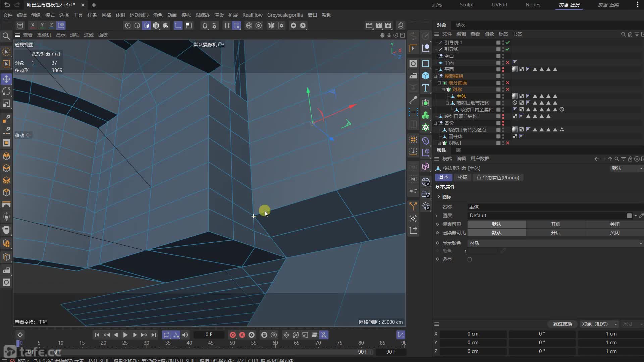Click the viewport maximize icon
The width and height of the screenshot is (644, 362).
click(x=402, y=35)
